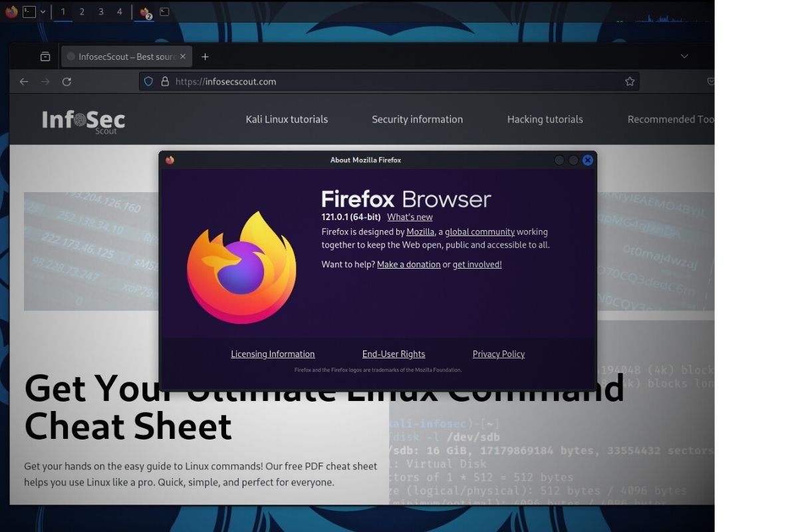Switch to workspace 2
Screen dimensions: 798x532
tap(82, 11)
